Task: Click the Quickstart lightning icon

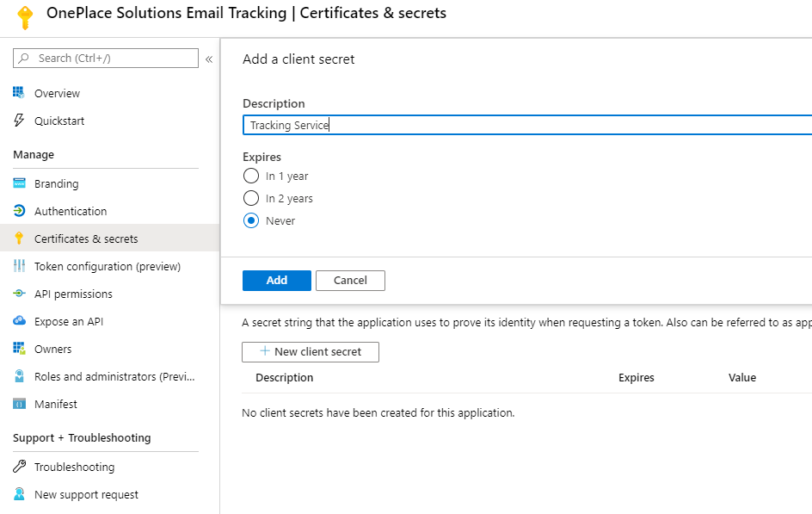Action: [19, 121]
